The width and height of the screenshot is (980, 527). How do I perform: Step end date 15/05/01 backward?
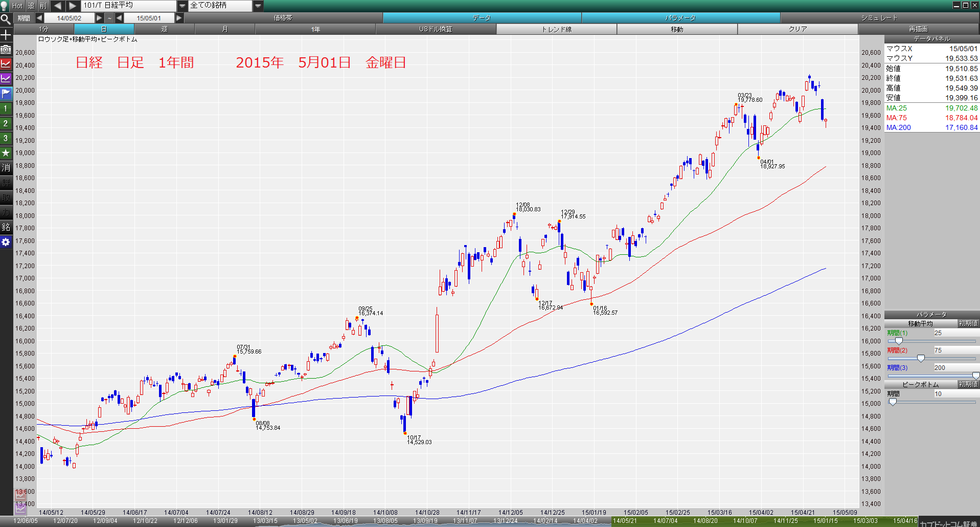click(x=119, y=18)
